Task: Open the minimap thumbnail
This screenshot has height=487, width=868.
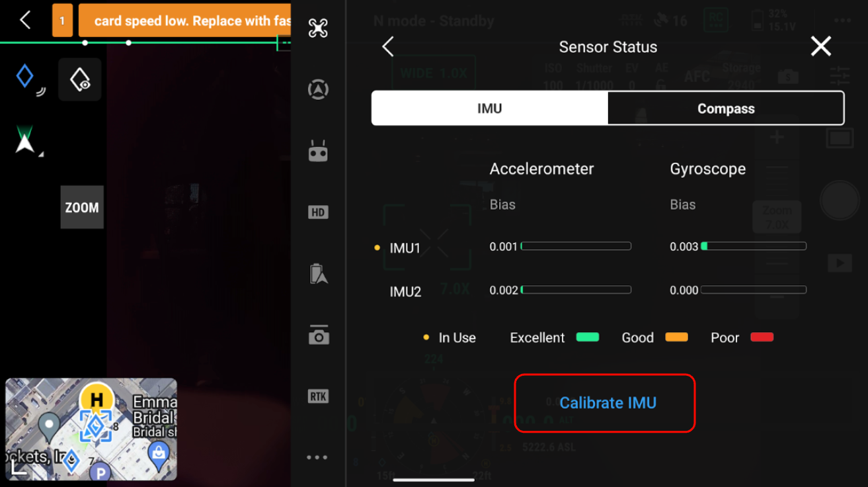Action: tap(91, 429)
